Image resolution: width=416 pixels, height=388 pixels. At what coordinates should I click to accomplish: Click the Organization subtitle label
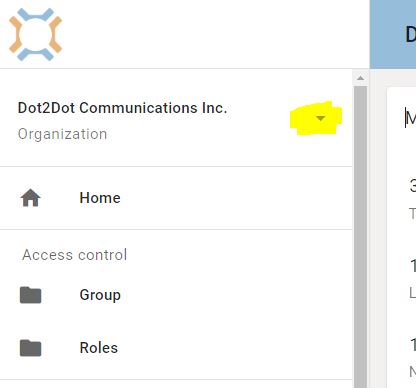pos(62,134)
